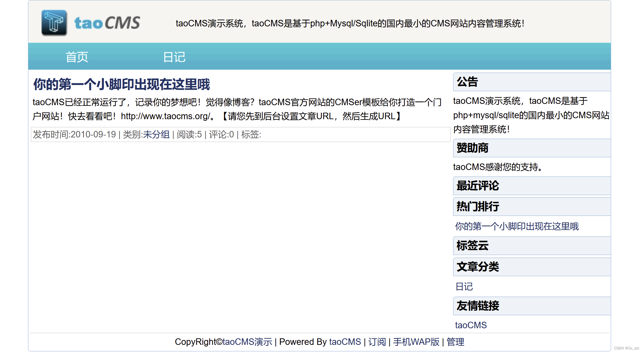Click the taoCMS logo wordmark
This screenshot has width=644, height=353.
107,23
